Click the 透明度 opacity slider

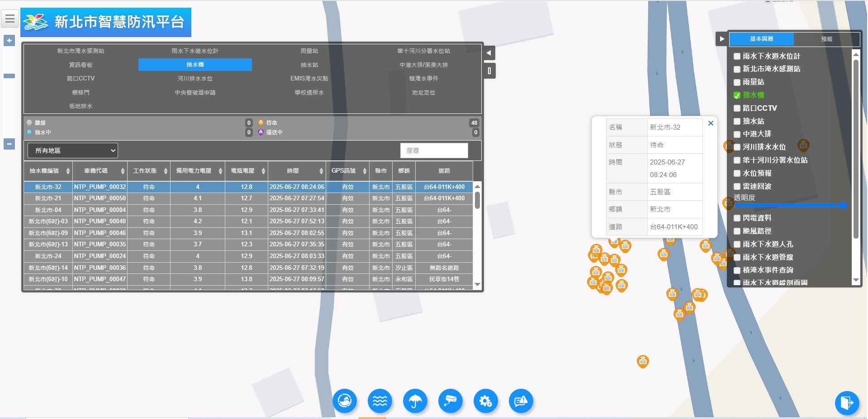789,205
